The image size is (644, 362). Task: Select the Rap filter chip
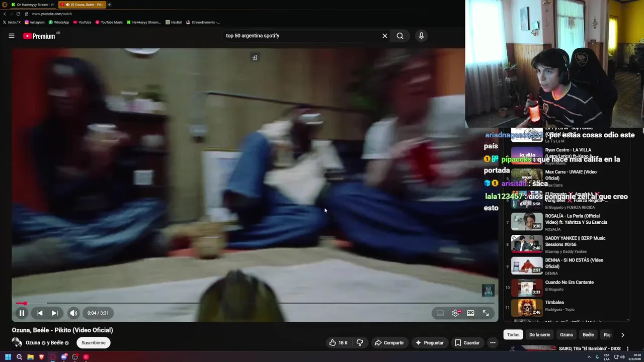pos(607,335)
